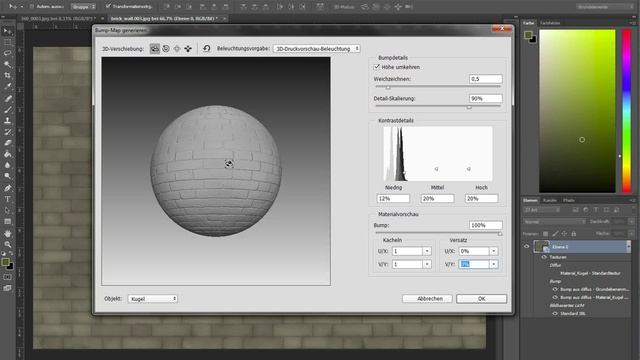Select the Eyedropper tool
The height and width of the screenshot is (360, 640).
coord(7,86)
